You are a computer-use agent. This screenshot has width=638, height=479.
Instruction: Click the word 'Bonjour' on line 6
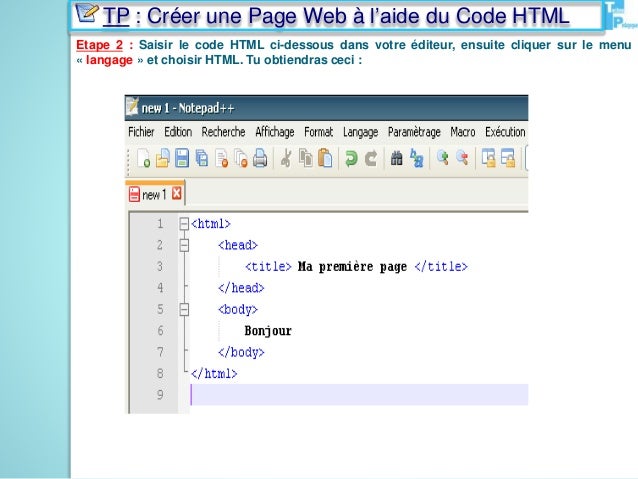(268, 331)
